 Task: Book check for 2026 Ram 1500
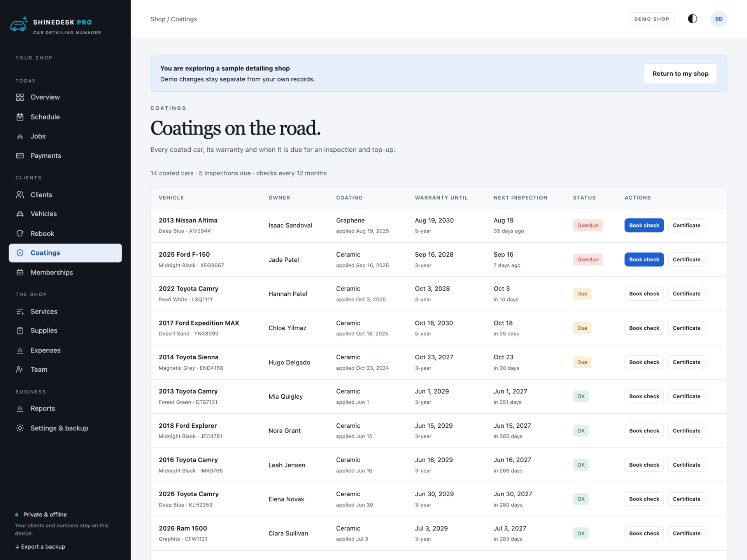point(644,533)
